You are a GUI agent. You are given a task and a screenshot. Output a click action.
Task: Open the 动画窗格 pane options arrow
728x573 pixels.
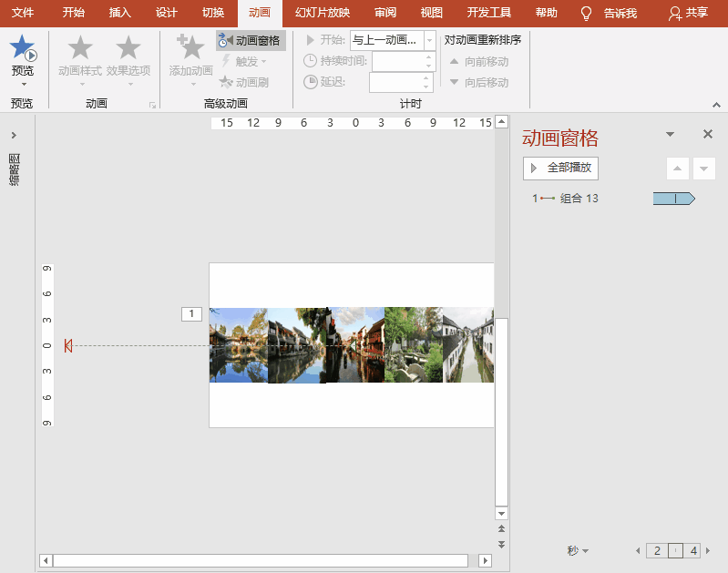(671, 134)
